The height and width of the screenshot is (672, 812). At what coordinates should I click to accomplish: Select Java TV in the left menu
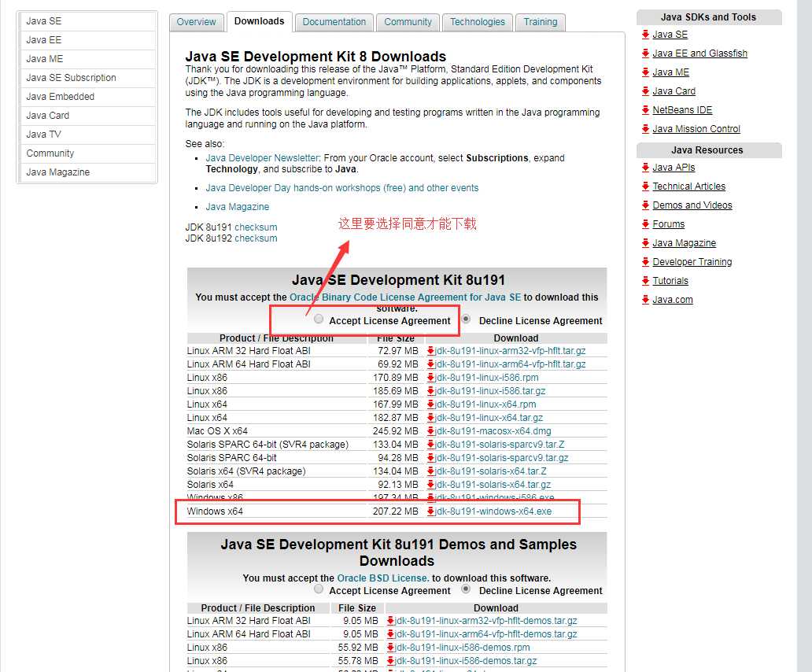pos(87,135)
